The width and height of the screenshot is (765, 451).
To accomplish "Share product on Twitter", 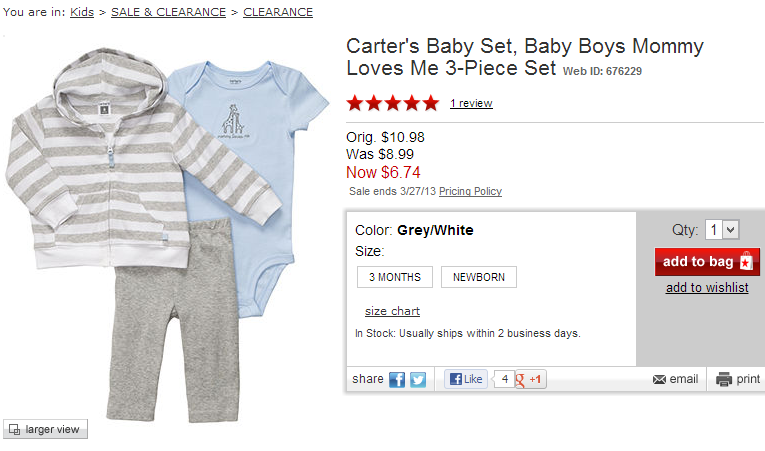I will tap(418, 380).
